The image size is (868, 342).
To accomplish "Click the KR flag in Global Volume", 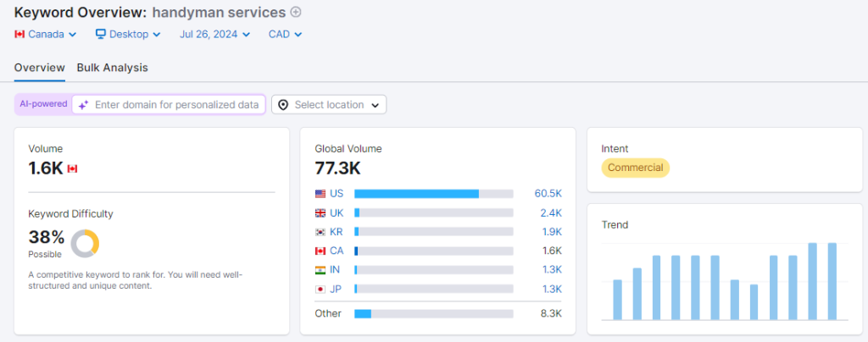I will pos(320,232).
